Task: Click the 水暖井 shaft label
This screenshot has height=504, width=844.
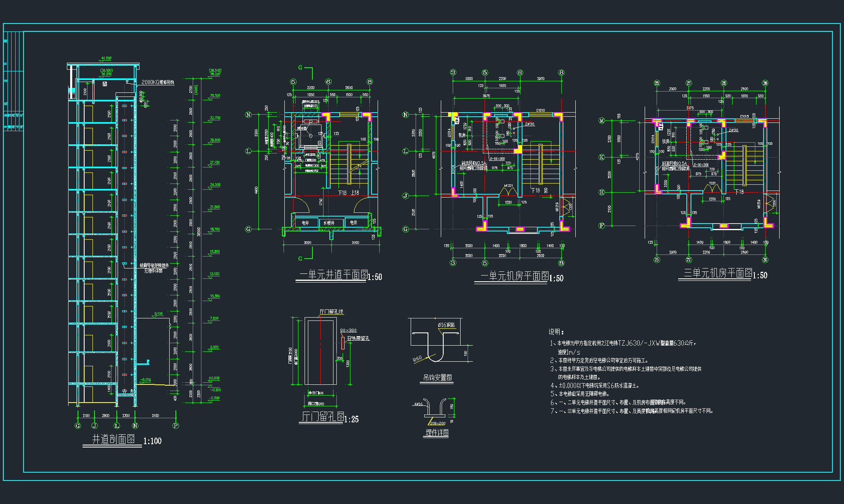Action: click(x=329, y=223)
